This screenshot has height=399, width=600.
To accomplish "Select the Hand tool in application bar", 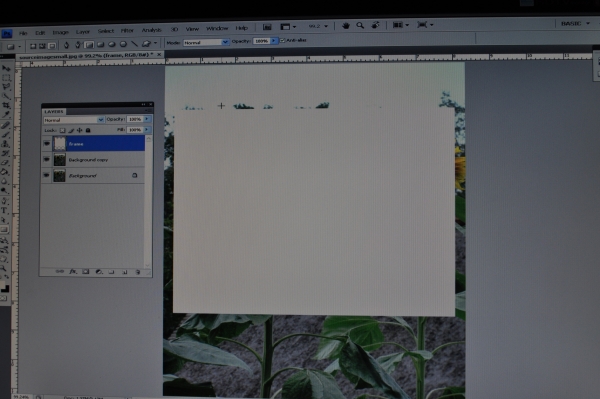I will coord(346,26).
